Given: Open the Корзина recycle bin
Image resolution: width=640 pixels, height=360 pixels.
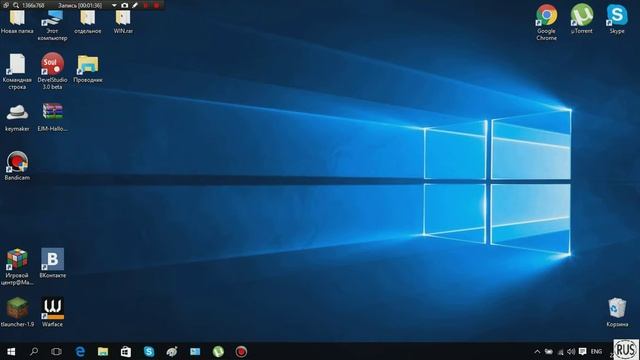Looking at the screenshot, I should pyautogui.click(x=617, y=312).
